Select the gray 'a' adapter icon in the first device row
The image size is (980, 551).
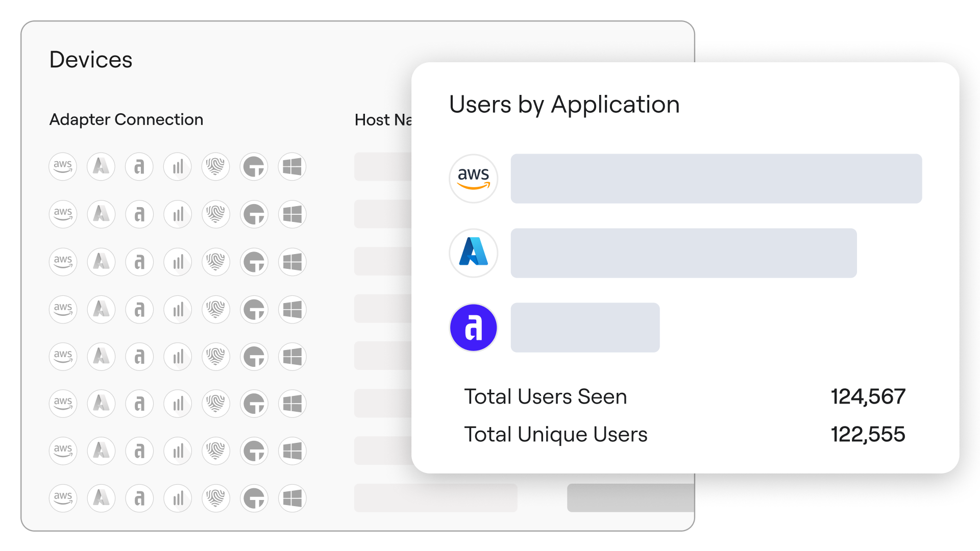coord(139,166)
